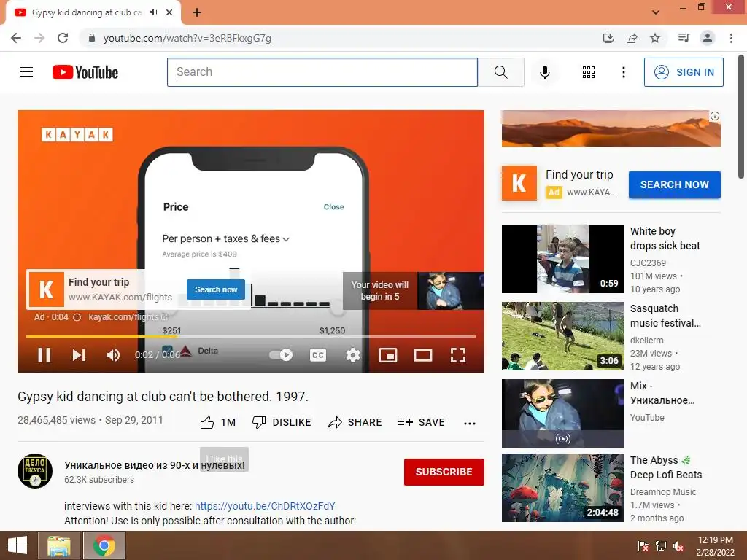Image resolution: width=747 pixels, height=560 pixels.
Task: Open the tab search dropdown chevron
Action: (x=656, y=12)
